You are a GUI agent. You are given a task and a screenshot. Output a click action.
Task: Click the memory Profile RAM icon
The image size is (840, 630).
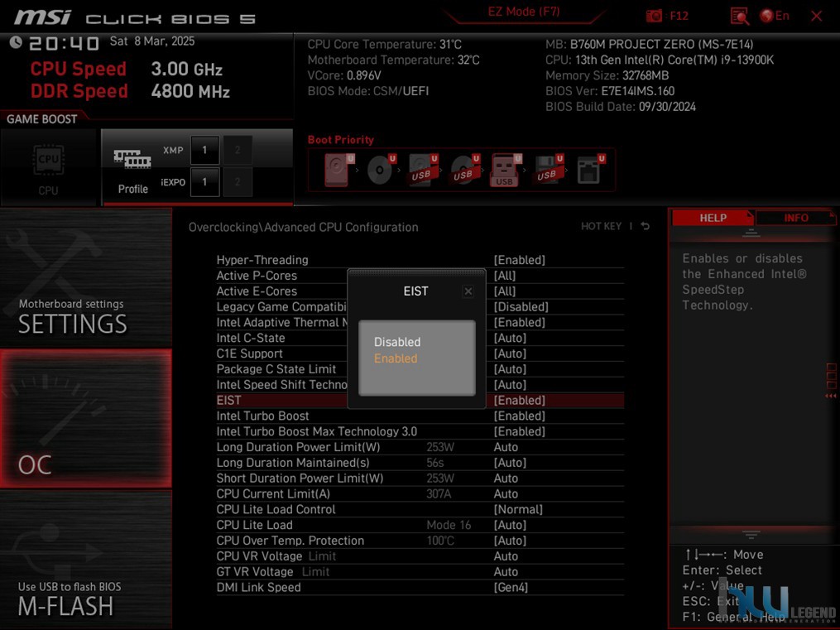tap(132, 160)
